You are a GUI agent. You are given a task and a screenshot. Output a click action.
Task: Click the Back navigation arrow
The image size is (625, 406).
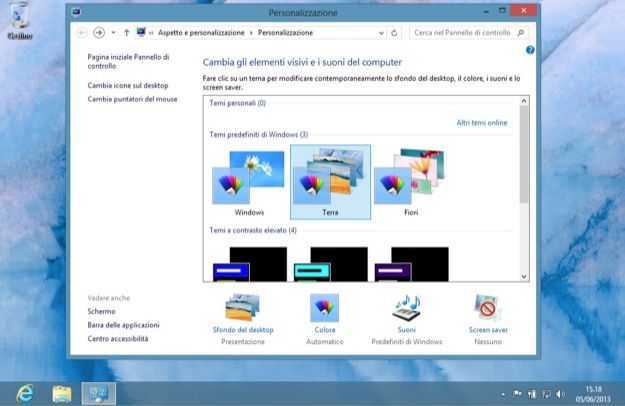(82, 33)
